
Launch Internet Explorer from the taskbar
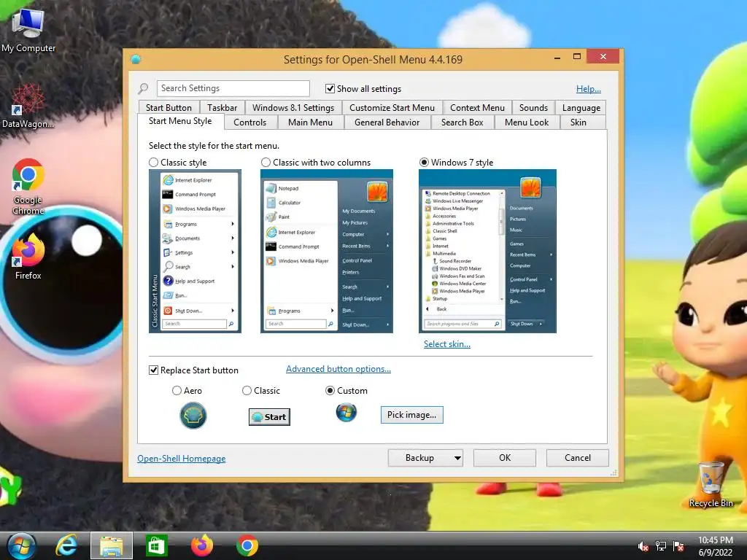[66, 545]
